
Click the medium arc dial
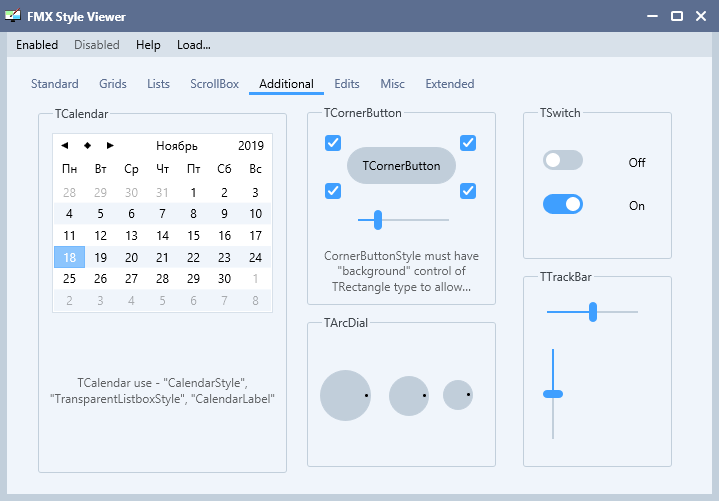point(409,396)
